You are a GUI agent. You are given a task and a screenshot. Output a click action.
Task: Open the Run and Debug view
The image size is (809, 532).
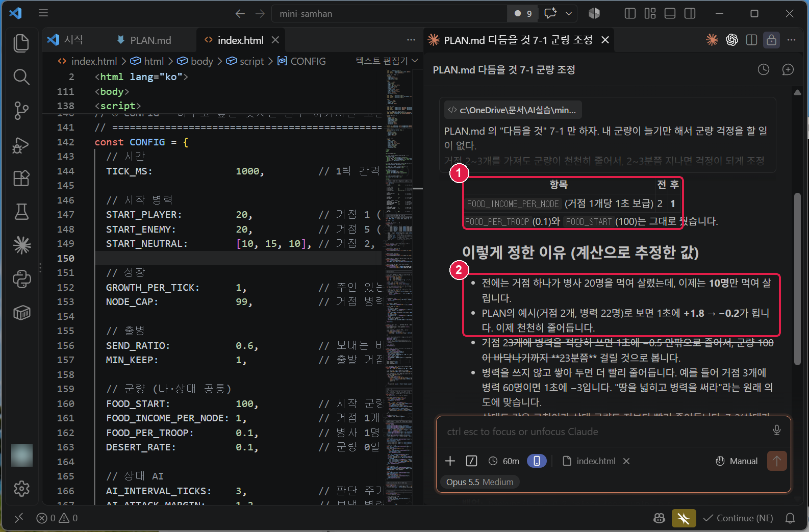(x=21, y=145)
